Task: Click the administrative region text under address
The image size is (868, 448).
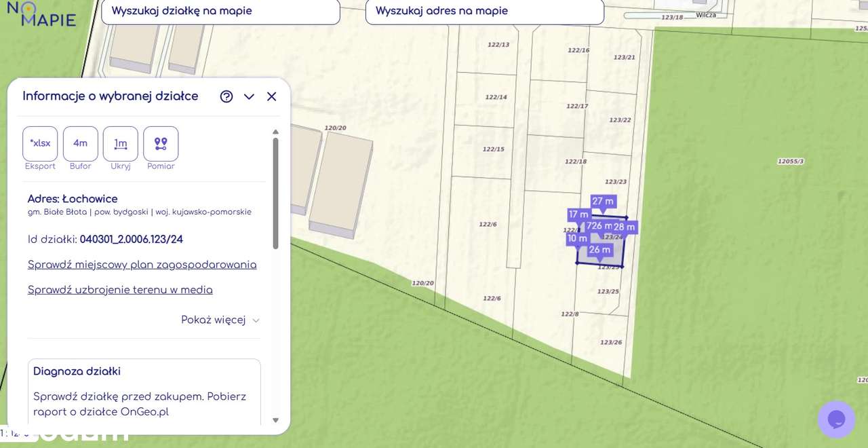Action: [x=140, y=212]
